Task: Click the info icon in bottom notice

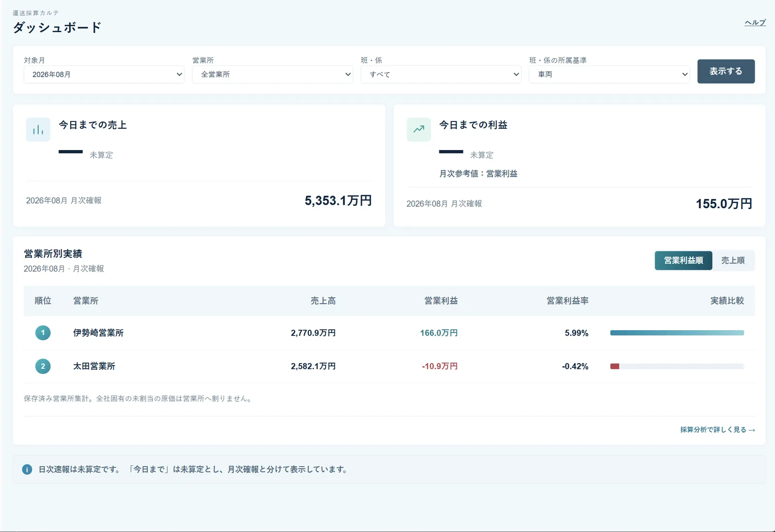Action: tap(27, 470)
